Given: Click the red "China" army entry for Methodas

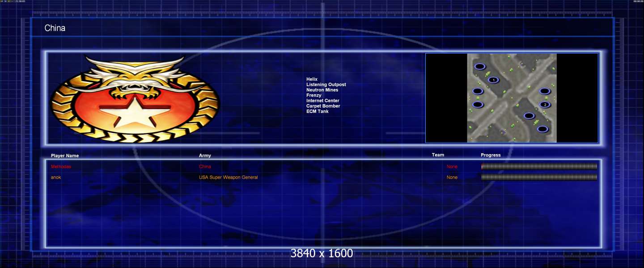Looking at the screenshot, I should [x=205, y=167].
